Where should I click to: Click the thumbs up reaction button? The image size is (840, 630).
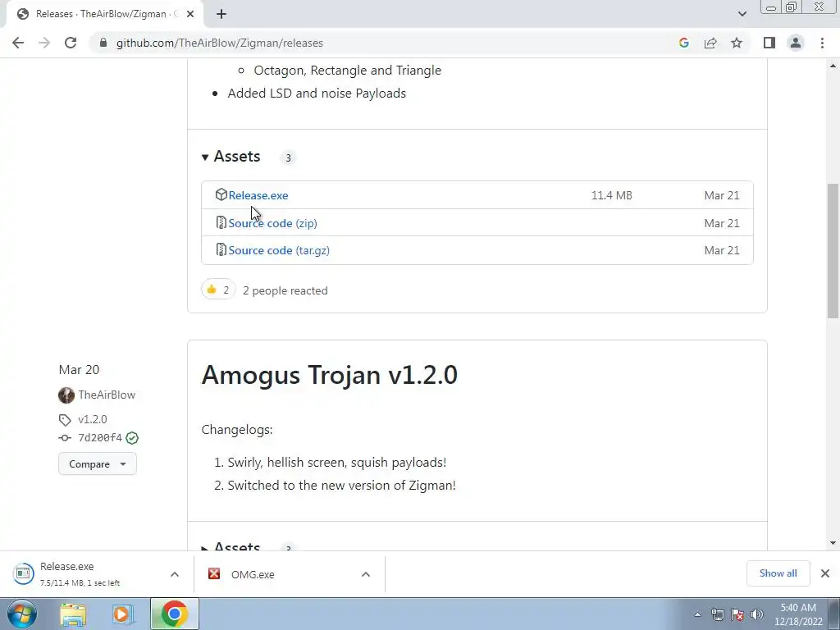[x=218, y=290]
